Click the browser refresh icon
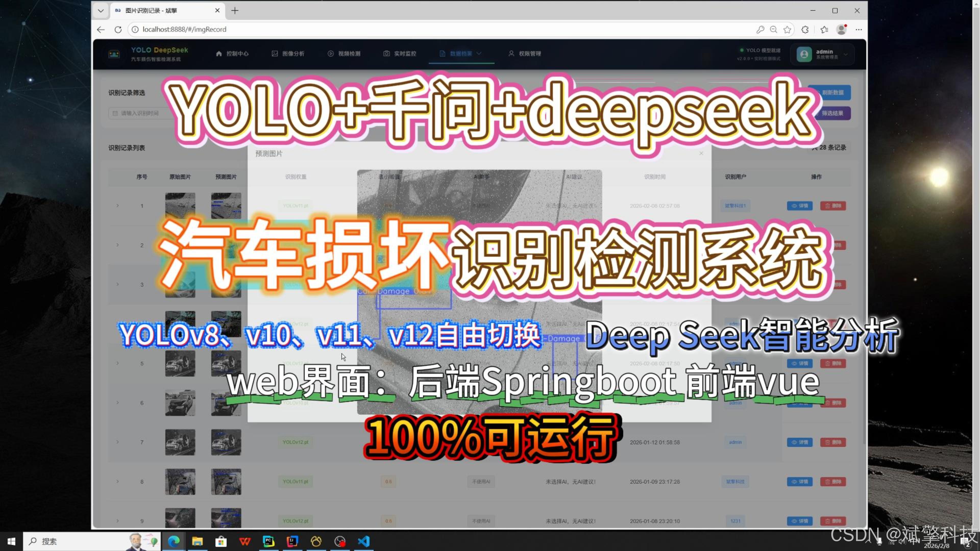 [x=118, y=30]
